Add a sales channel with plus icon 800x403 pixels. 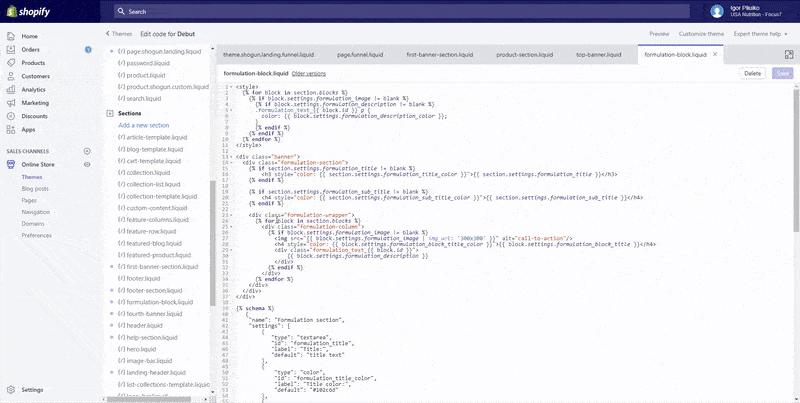[87, 151]
